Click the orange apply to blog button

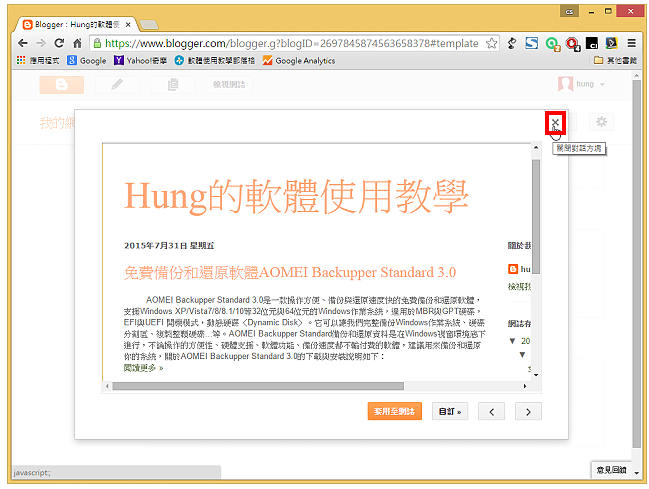pos(394,411)
